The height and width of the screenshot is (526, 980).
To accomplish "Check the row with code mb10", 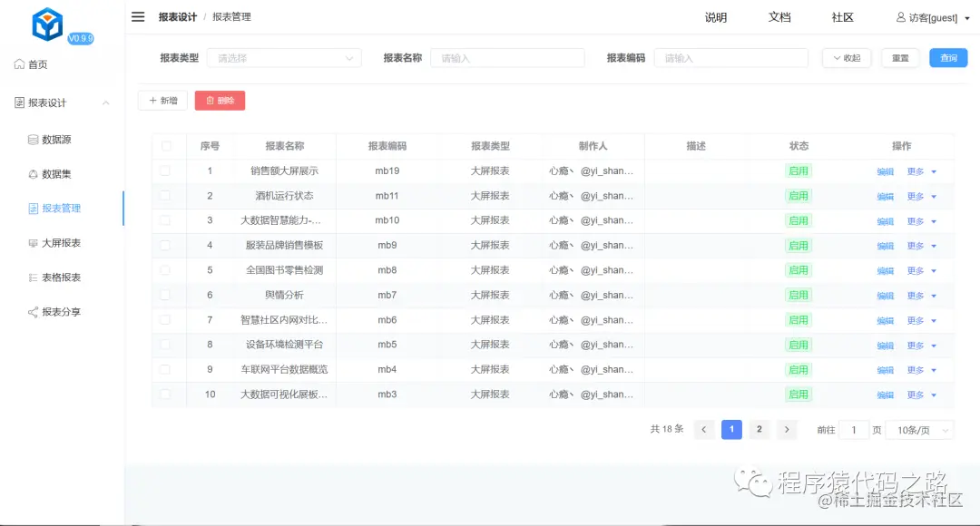I will click(166, 220).
